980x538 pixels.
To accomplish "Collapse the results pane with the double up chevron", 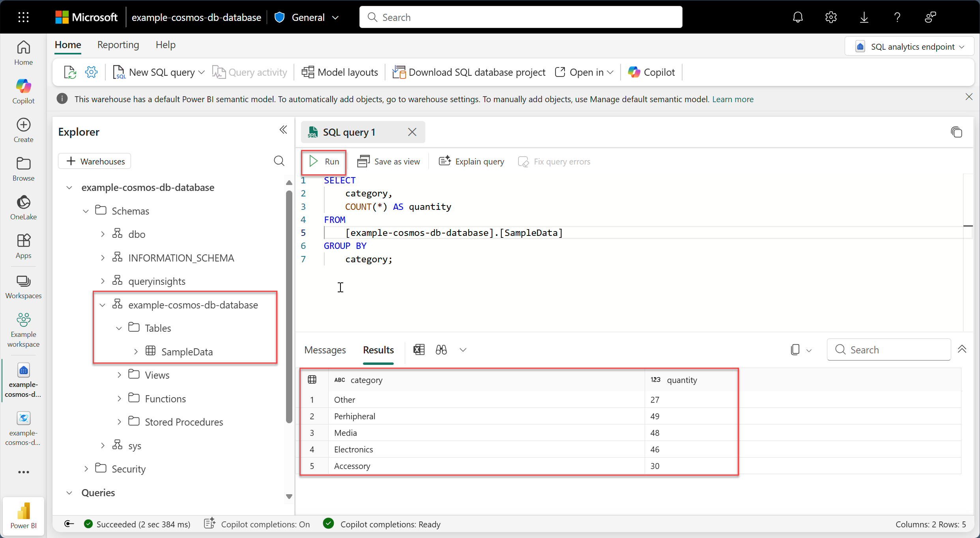I will [x=962, y=349].
